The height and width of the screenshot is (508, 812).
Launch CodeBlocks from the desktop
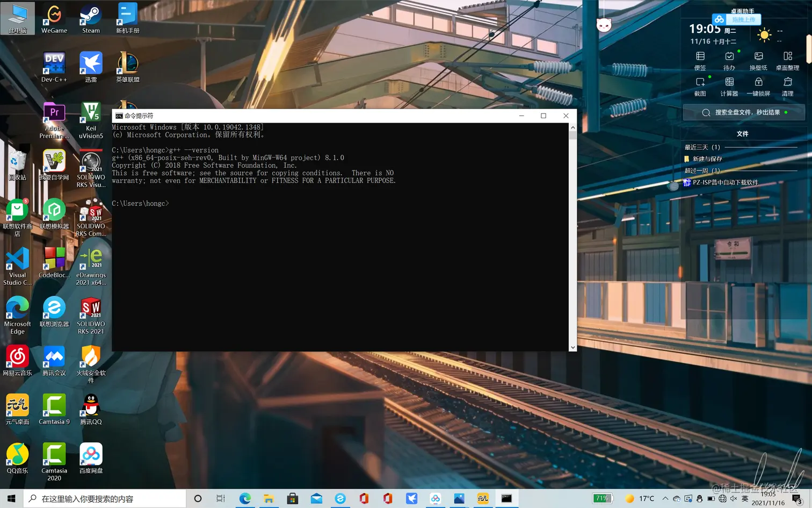pyautogui.click(x=54, y=263)
